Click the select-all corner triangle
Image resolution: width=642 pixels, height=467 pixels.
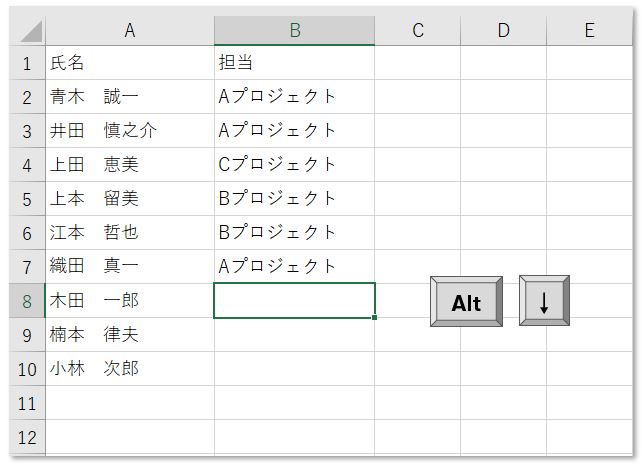click(31, 32)
